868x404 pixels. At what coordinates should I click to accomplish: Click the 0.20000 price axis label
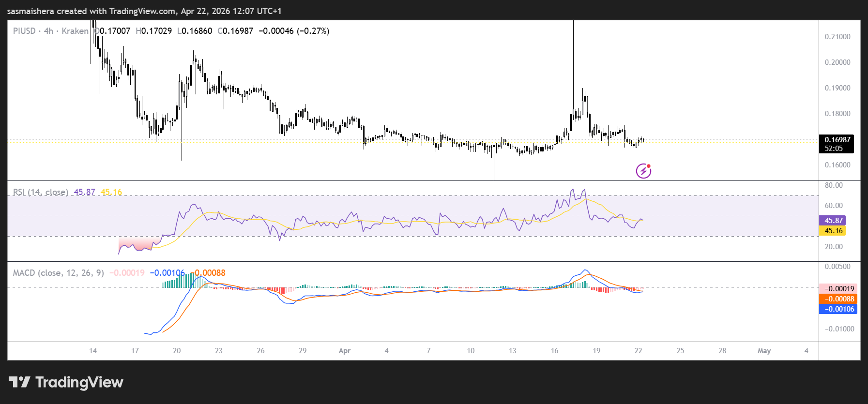tap(838, 62)
